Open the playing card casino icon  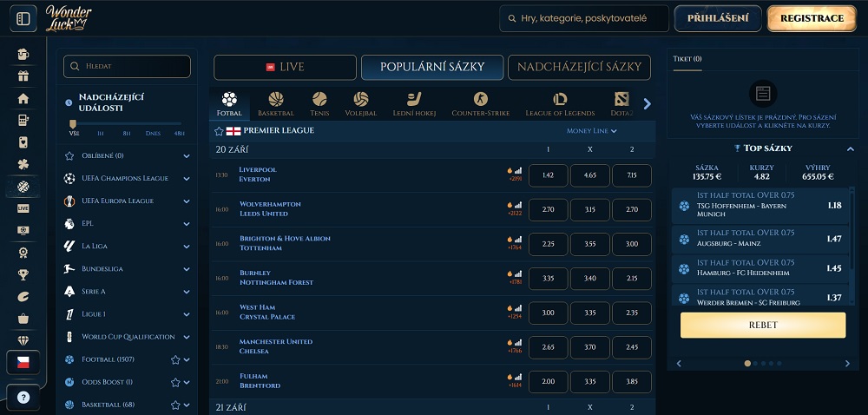(x=23, y=142)
